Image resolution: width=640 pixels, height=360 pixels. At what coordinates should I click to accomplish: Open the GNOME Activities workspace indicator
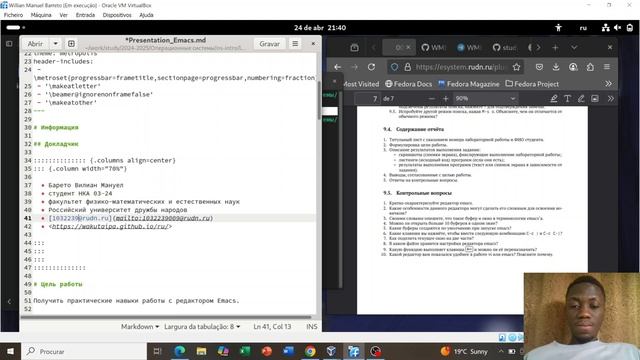(x=16, y=27)
